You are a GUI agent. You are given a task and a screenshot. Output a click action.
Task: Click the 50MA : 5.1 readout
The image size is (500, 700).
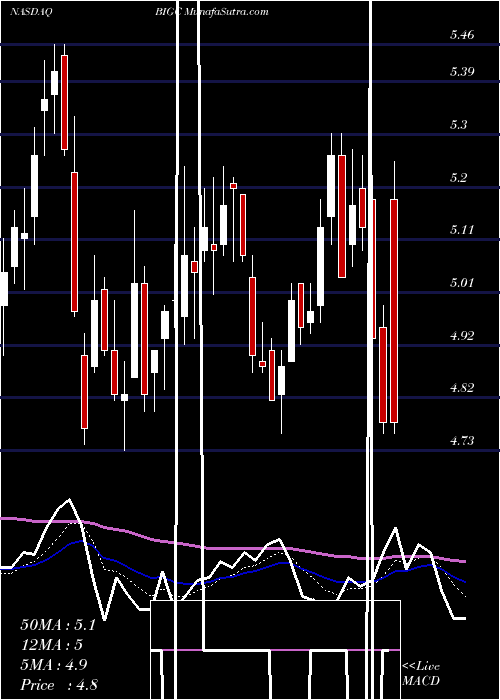(x=58, y=625)
